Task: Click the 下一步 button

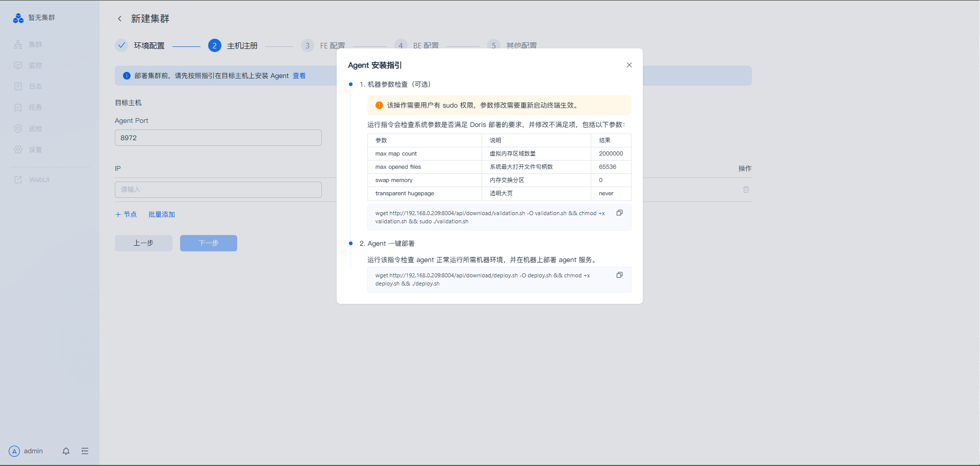Action: pyautogui.click(x=208, y=243)
